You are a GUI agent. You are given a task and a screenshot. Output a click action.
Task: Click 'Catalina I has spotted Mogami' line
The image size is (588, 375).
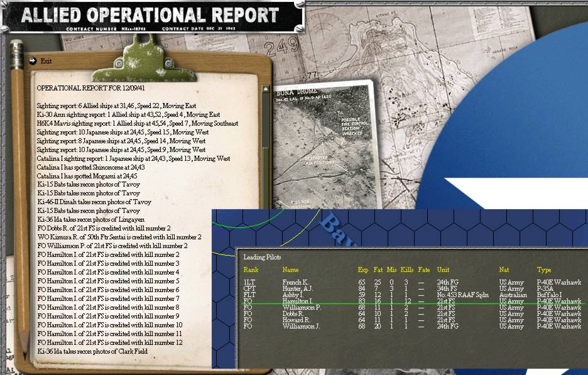point(87,176)
